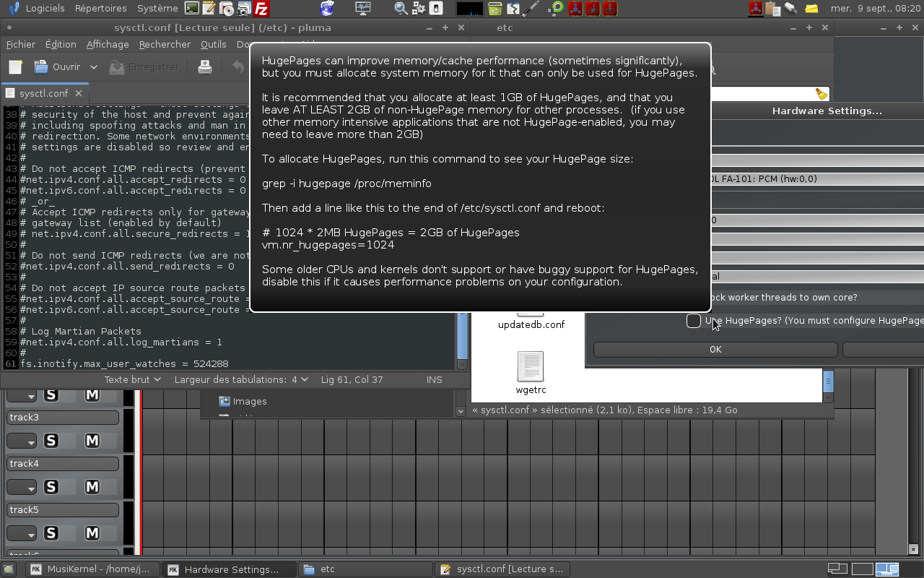Solo track3 with its S button
This screenshot has width=924, height=578.
[51, 441]
